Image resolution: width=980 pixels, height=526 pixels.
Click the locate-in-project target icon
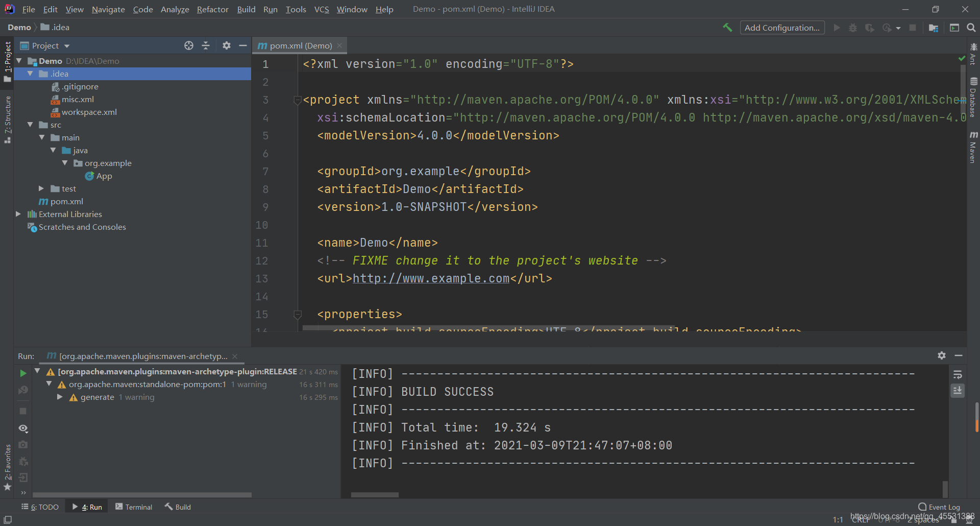coord(189,45)
